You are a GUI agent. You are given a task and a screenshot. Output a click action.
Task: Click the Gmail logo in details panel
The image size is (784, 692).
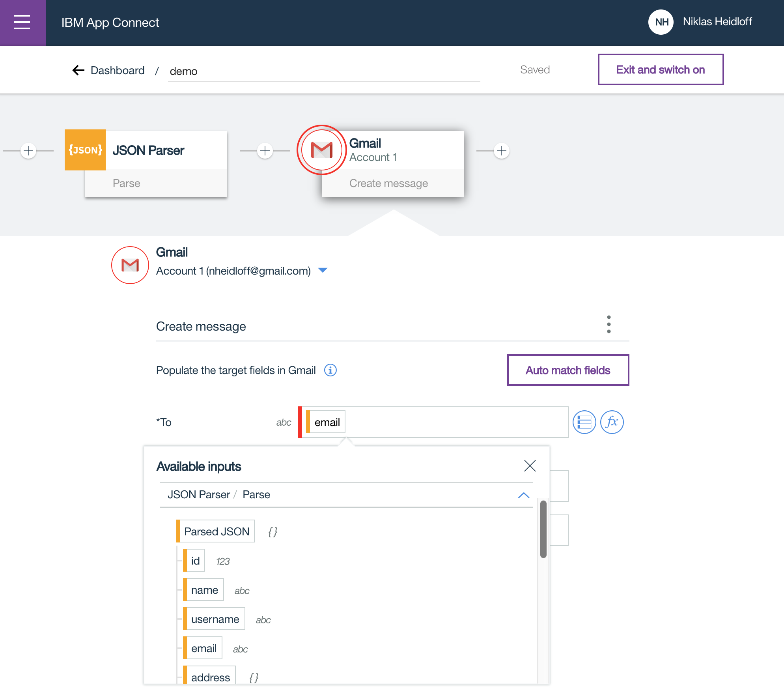tap(130, 265)
